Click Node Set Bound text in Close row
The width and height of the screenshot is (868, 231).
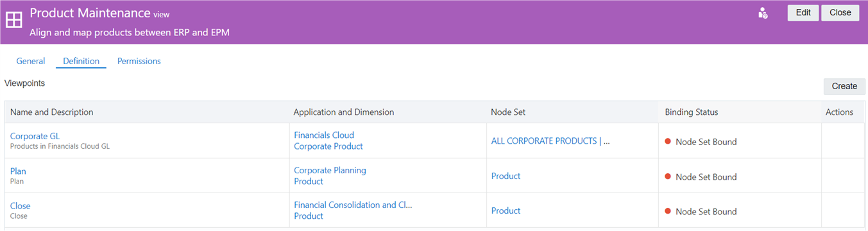click(706, 212)
